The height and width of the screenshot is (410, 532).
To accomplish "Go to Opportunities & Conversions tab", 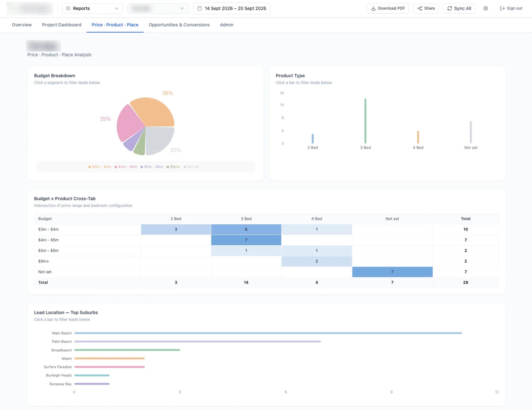I will (179, 25).
